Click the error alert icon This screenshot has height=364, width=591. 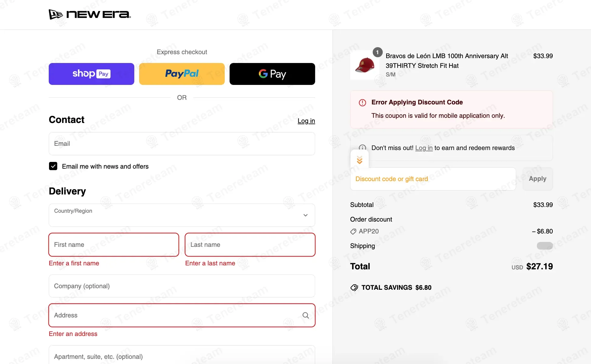coord(362,103)
